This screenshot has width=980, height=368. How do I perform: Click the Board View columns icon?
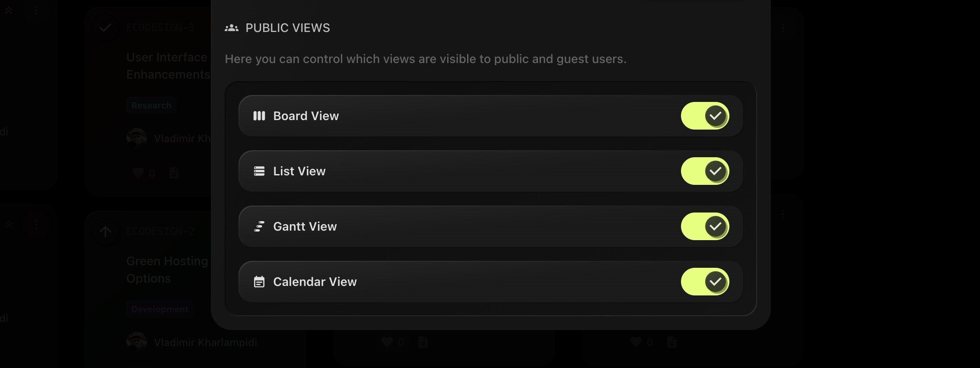[x=259, y=116]
